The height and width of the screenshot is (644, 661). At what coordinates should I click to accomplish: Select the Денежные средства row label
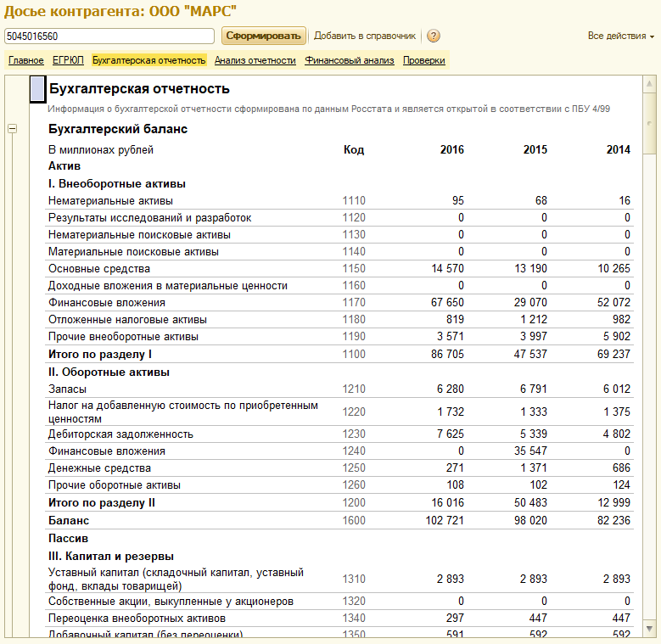pyautogui.click(x=99, y=468)
